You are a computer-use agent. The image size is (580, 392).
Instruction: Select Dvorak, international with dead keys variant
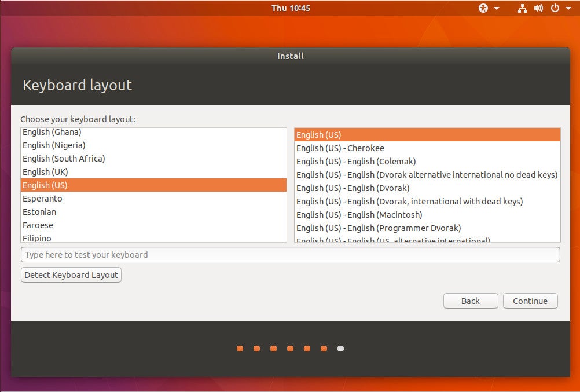point(427,202)
